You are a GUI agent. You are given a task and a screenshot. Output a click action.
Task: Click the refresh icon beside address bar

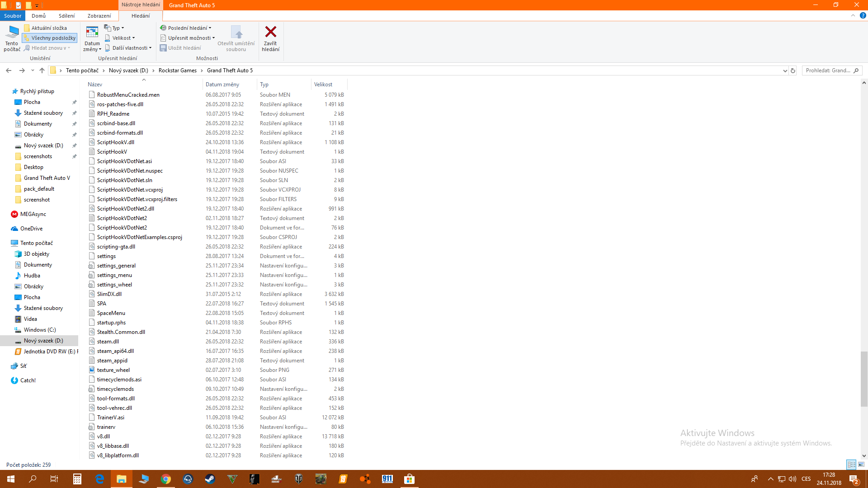tap(793, 70)
